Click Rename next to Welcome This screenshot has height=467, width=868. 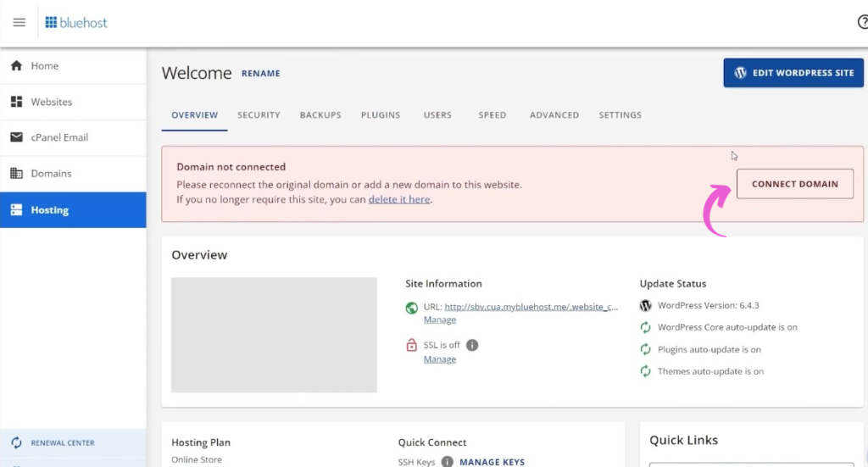261,73
